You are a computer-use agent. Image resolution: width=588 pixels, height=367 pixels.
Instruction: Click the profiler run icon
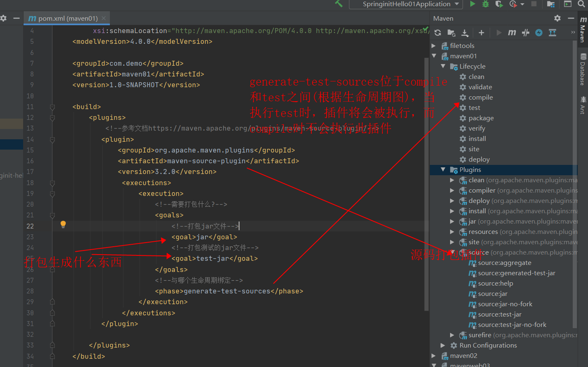513,4
